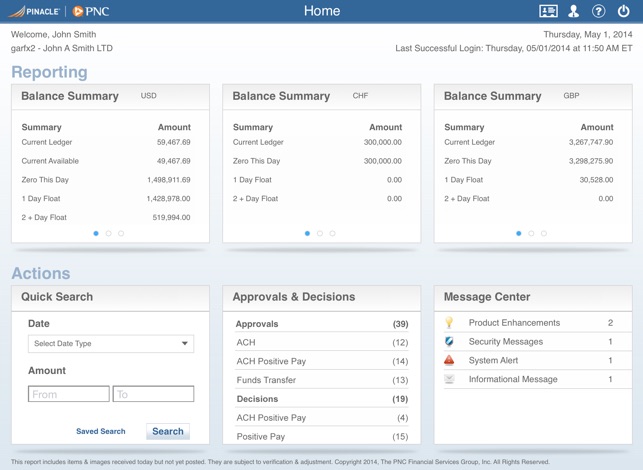
Task: Click the Amount From input field
Action: coord(69,395)
